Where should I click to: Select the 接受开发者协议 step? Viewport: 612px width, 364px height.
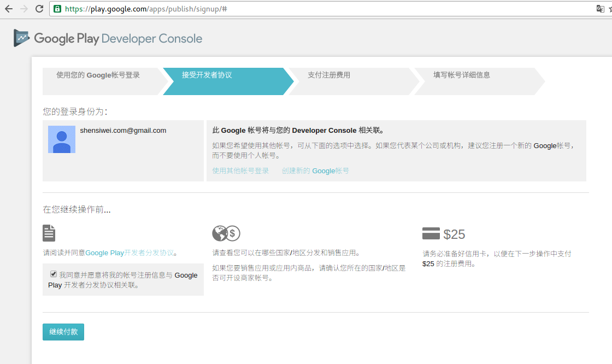click(x=207, y=75)
